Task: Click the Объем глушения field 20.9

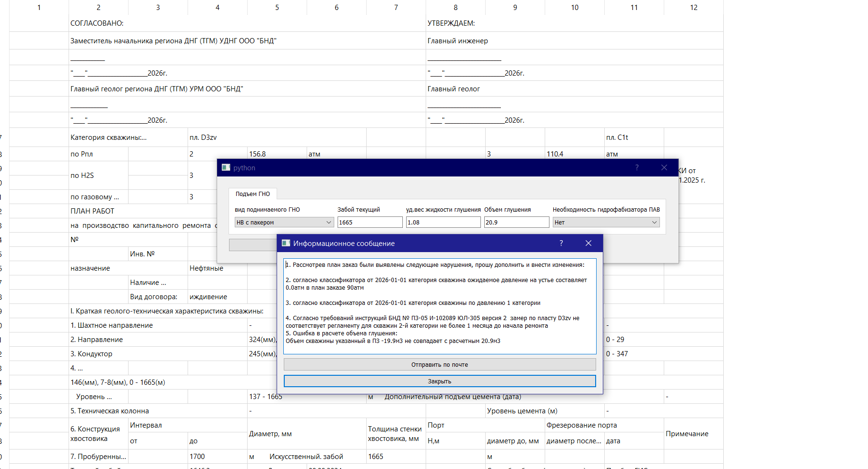Action: [517, 222]
